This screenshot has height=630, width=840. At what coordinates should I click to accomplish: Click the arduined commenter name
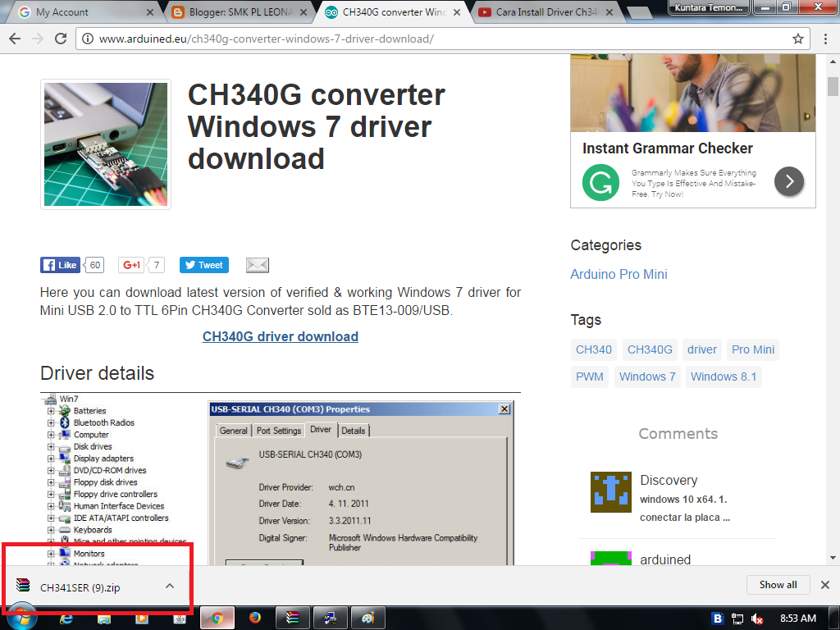coord(664,559)
